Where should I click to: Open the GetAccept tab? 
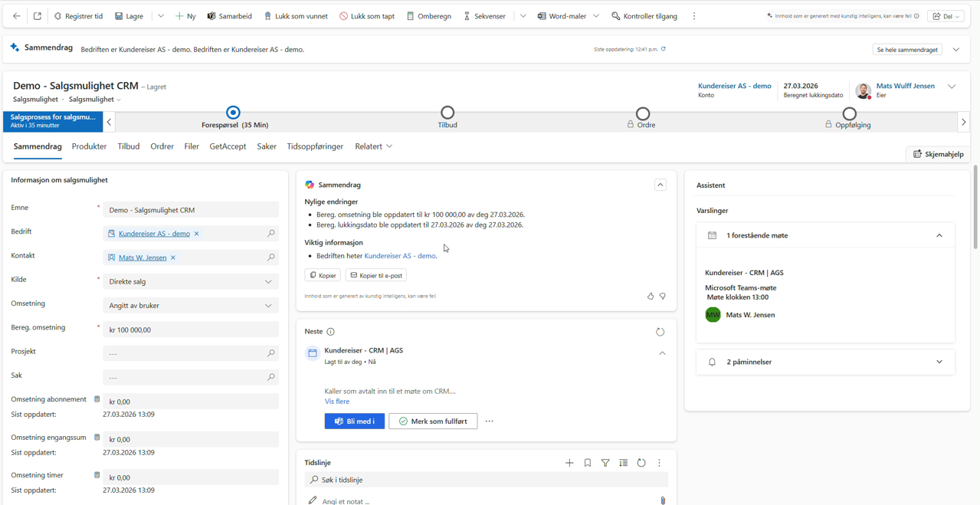pyautogui.click(x=228, y=146)
